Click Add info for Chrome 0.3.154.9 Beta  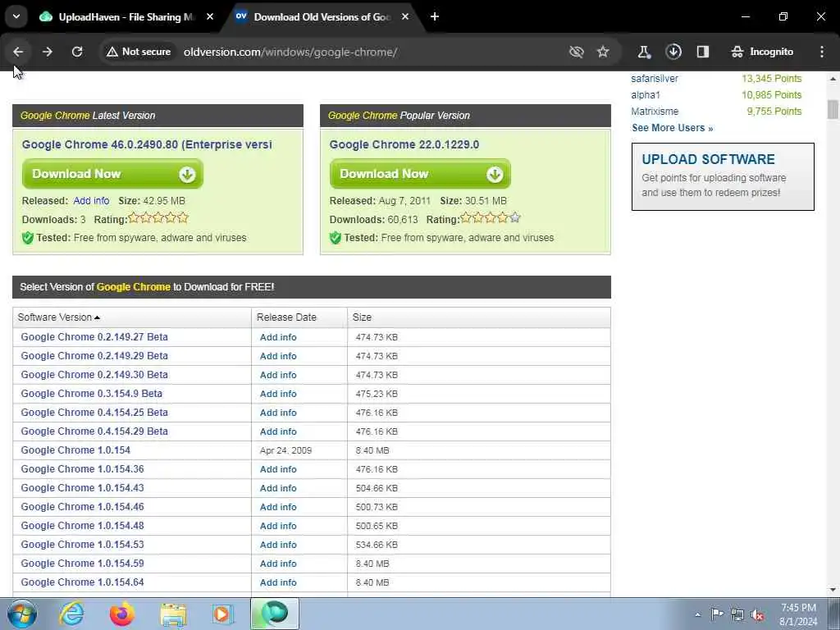tap(278, 394)
